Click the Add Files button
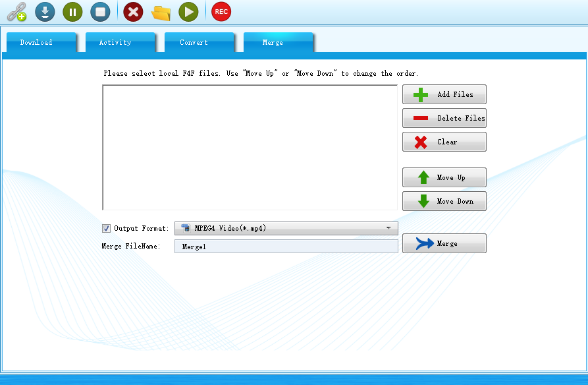This screenshot has width=588, height=385. pos(444,94)
